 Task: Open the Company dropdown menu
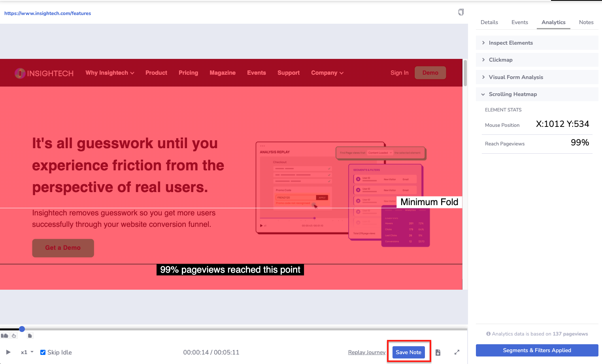(327, 73)
